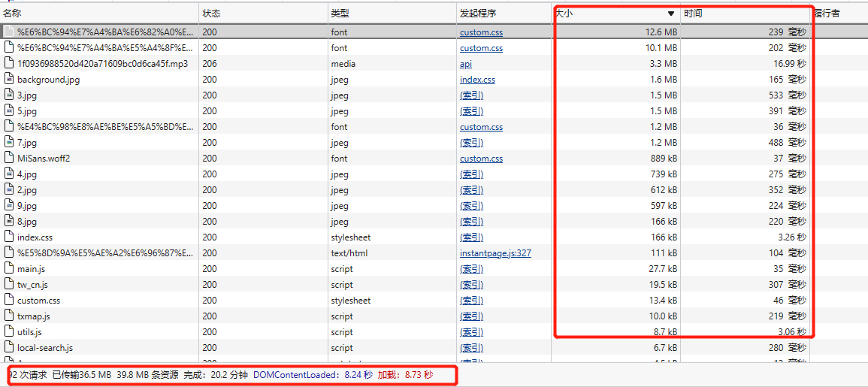Open index.css initiator link for background.jpg
The image size is (868, 387).
pos(477,80)
